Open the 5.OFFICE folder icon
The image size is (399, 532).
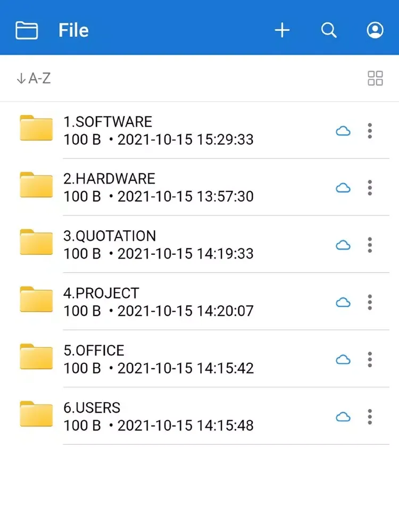coord(36,356)
